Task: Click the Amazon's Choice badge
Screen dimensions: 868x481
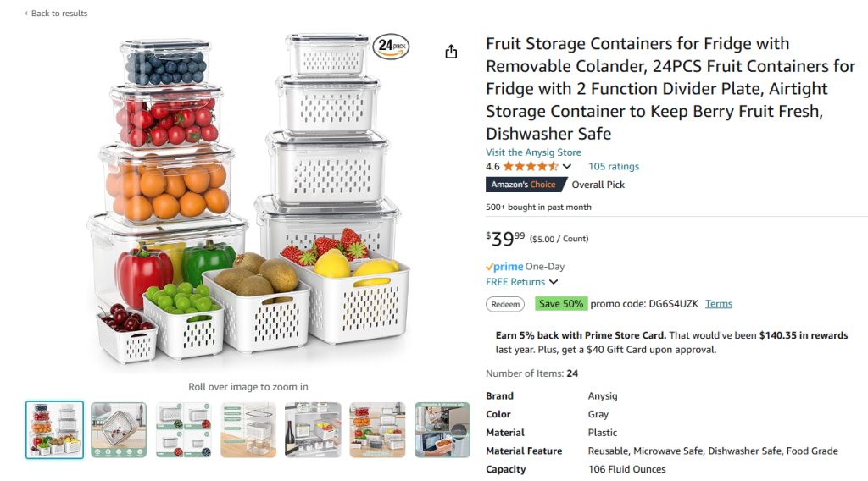Action: pos(525,185)
